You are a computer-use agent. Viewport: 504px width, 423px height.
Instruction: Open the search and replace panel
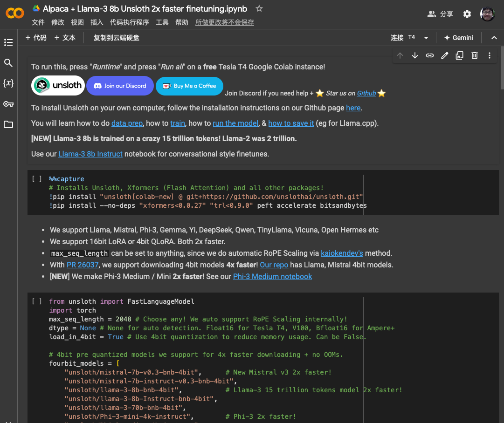[8, 63]
